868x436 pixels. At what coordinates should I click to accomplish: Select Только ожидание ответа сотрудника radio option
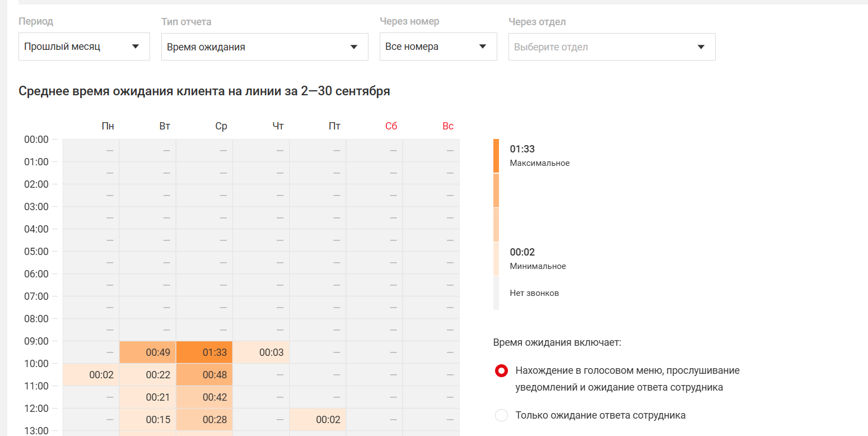pos(502,415)
